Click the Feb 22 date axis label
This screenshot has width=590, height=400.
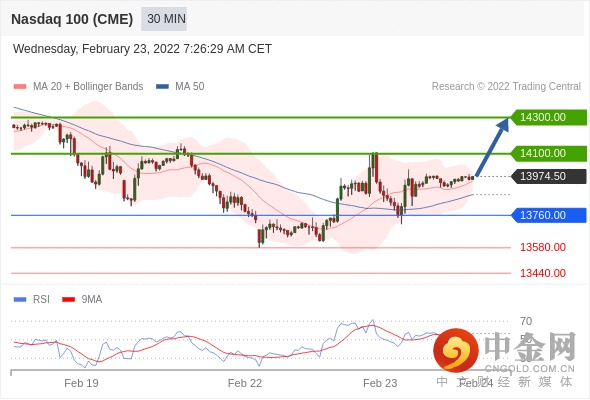(x=245, y=383)
